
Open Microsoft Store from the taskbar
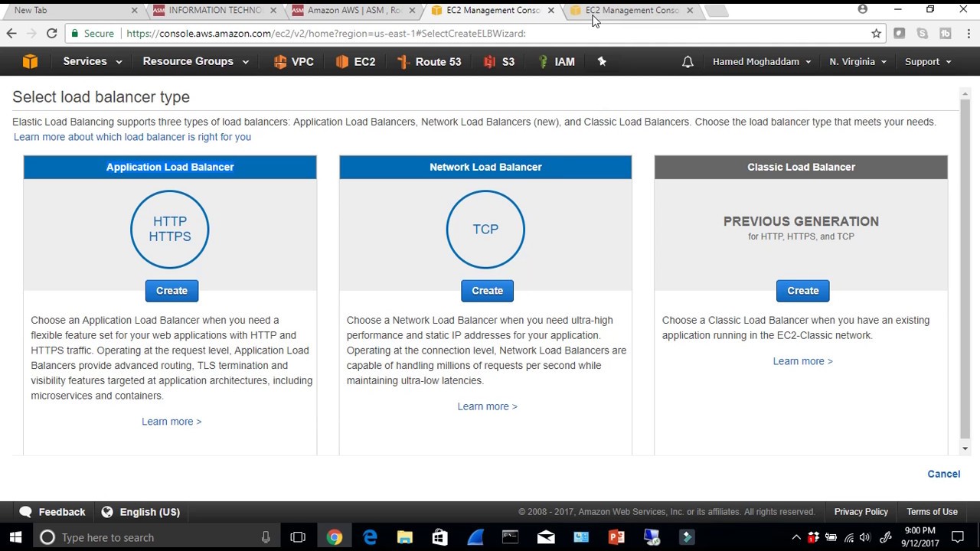pos(439,537)
